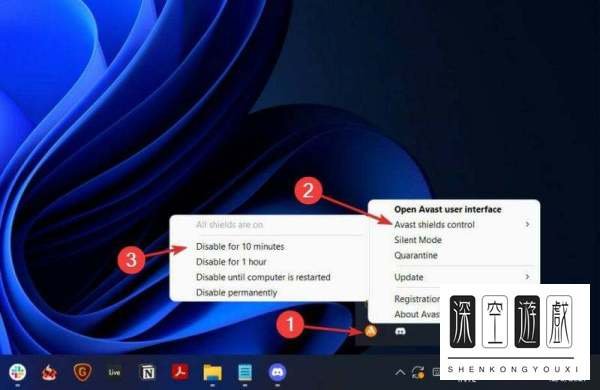
Task: Launch the red flame app in taskbar
Action: point(49,372)
